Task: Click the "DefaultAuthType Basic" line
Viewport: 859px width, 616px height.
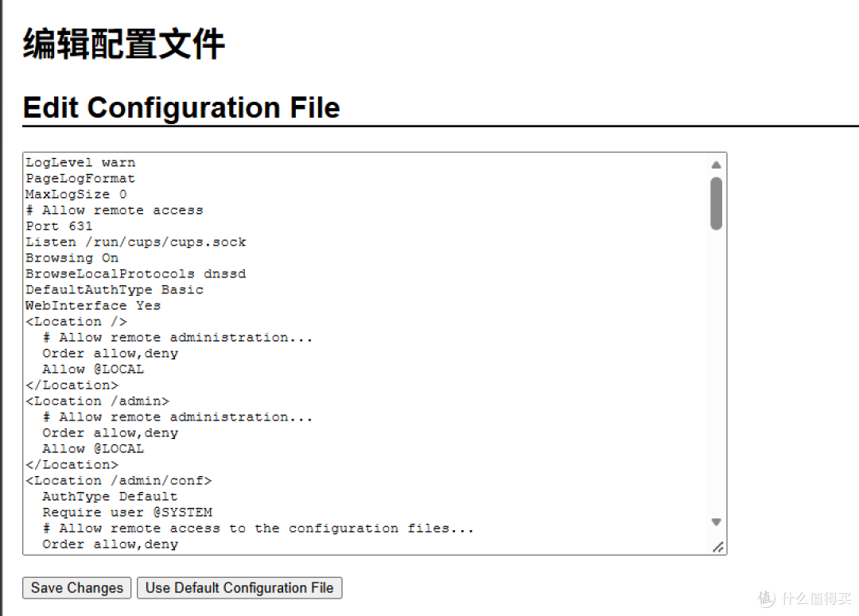Action: (115, 289)
